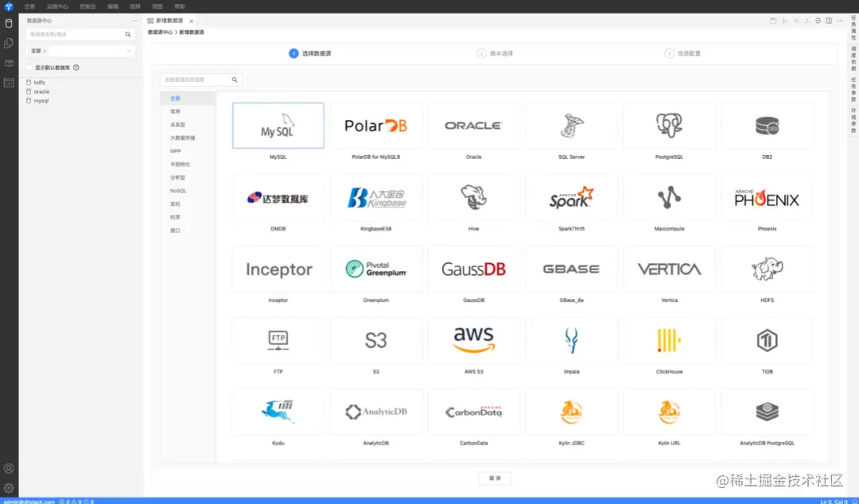The image size is (859, 504).
Task: Open the data source center sidebar icon
Action: [9, 24]
